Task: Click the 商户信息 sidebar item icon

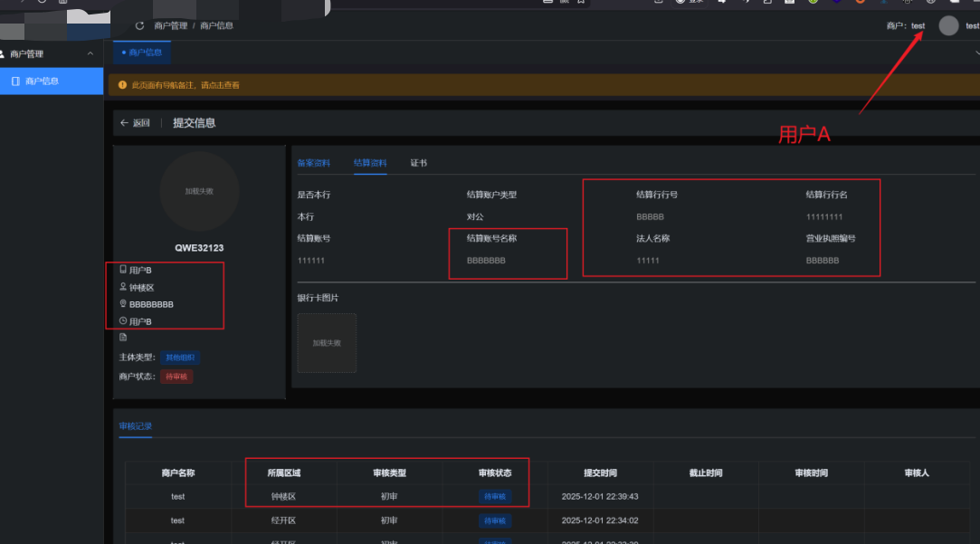Action: point(15,81)
